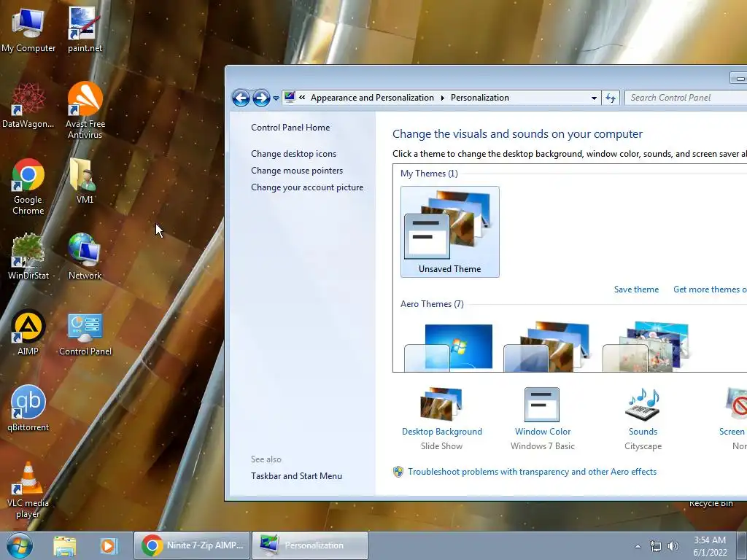Select the VM1 folder on desktop
The image size is (747, 560).
click(85, 181)
